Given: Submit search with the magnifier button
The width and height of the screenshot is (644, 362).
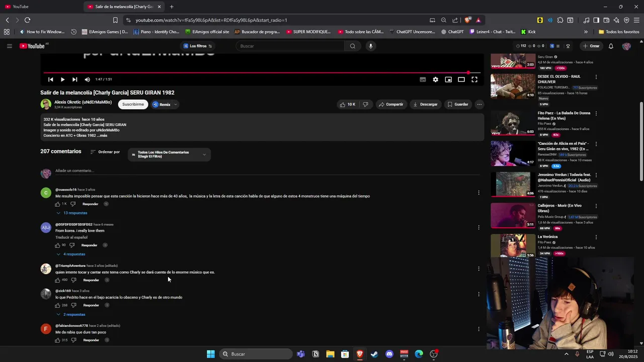Looking at the screenshot, I should coord(352,46).
